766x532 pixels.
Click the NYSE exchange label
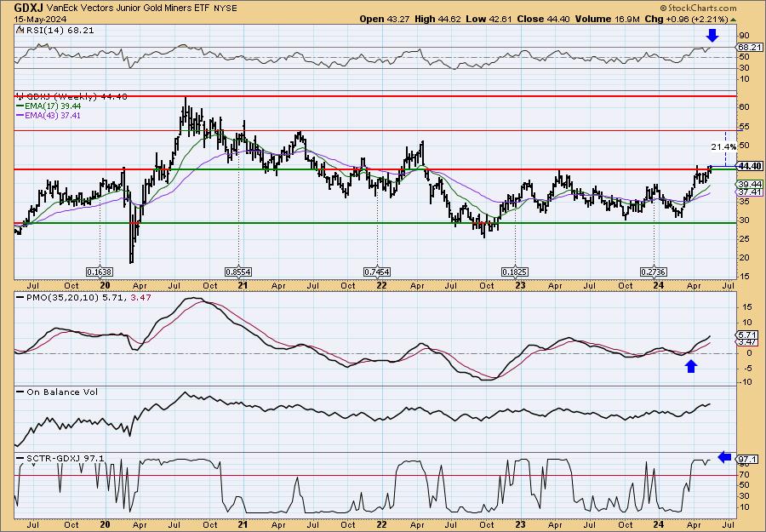tap(226, 9)
